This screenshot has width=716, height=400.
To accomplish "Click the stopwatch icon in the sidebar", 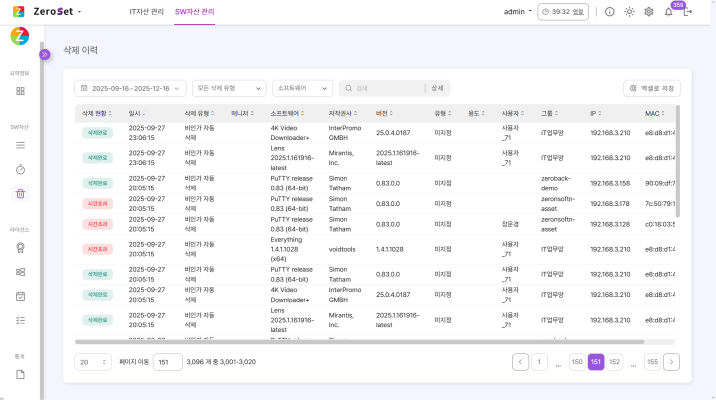I will coord(20,169).
